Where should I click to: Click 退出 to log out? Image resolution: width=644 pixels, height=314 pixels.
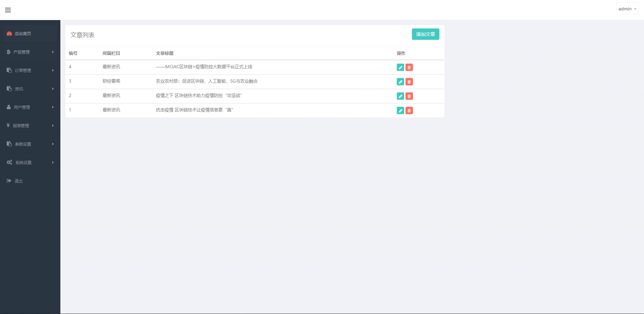pos(18,181)
